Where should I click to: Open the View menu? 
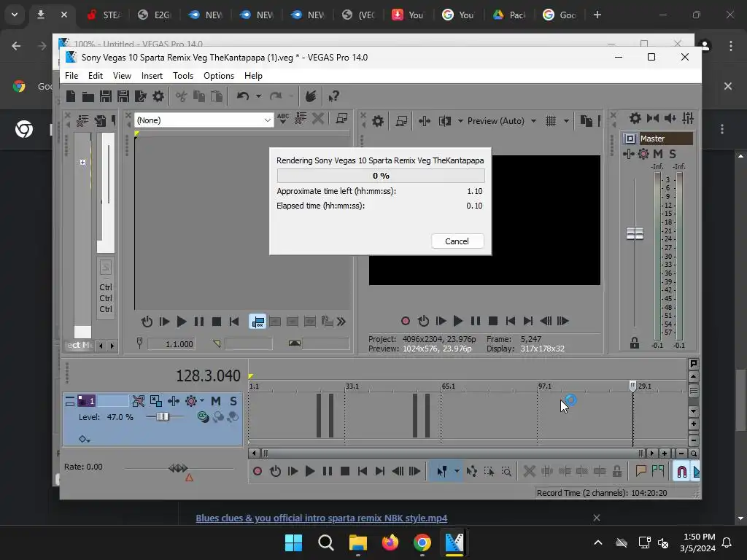coord(122,76)
